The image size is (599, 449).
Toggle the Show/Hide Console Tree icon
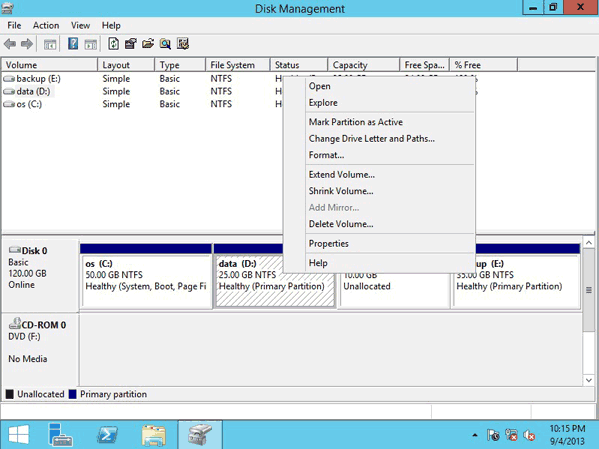coord(50,44)
